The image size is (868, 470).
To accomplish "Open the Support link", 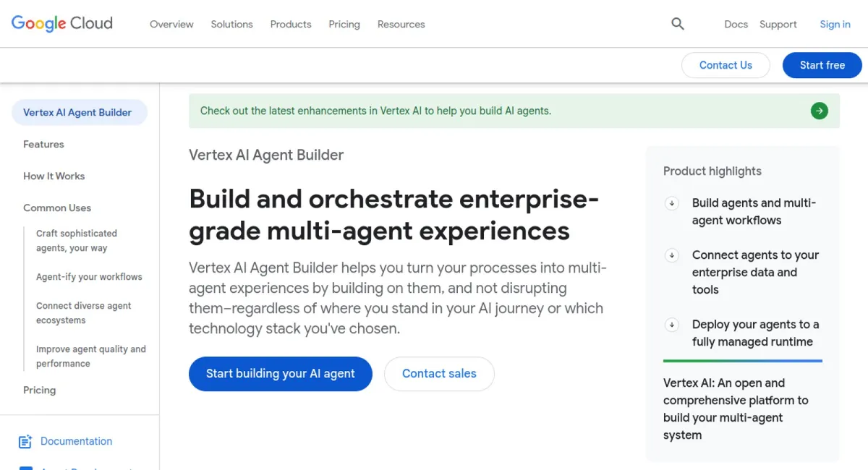I will [778, 24].
